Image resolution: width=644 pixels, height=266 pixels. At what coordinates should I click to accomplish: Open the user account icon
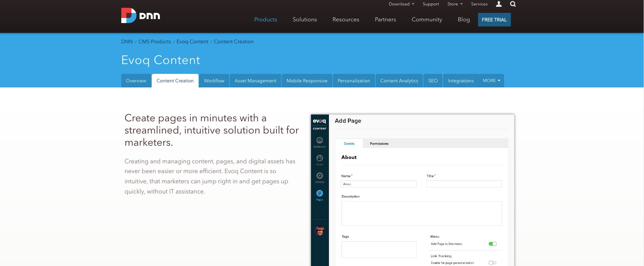pyautogui.click(x=499, y=4)
